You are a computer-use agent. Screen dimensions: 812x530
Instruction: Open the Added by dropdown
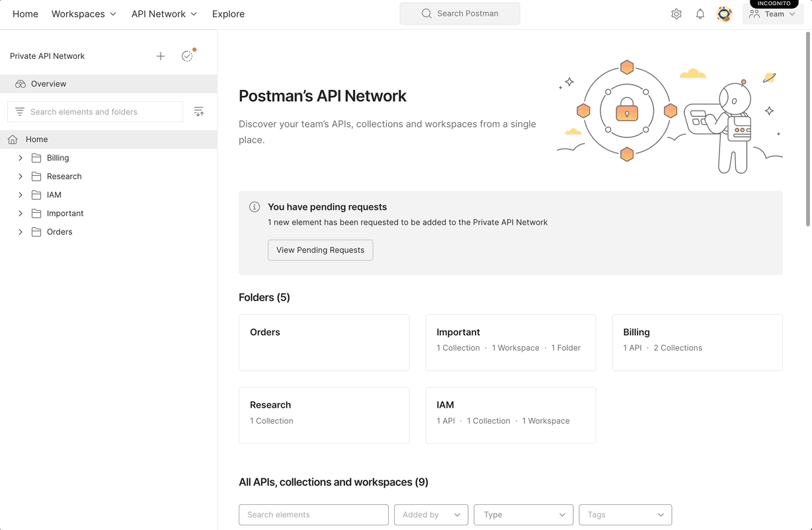[430, 514]
